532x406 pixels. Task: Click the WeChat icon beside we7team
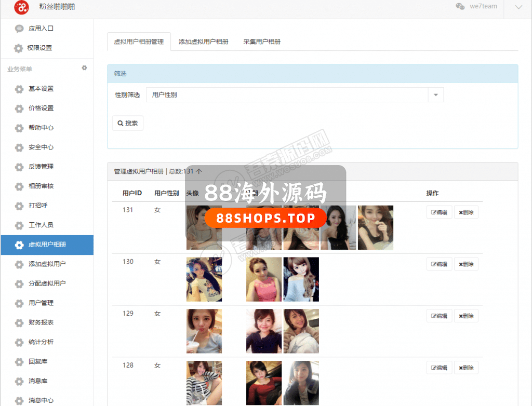460,6
